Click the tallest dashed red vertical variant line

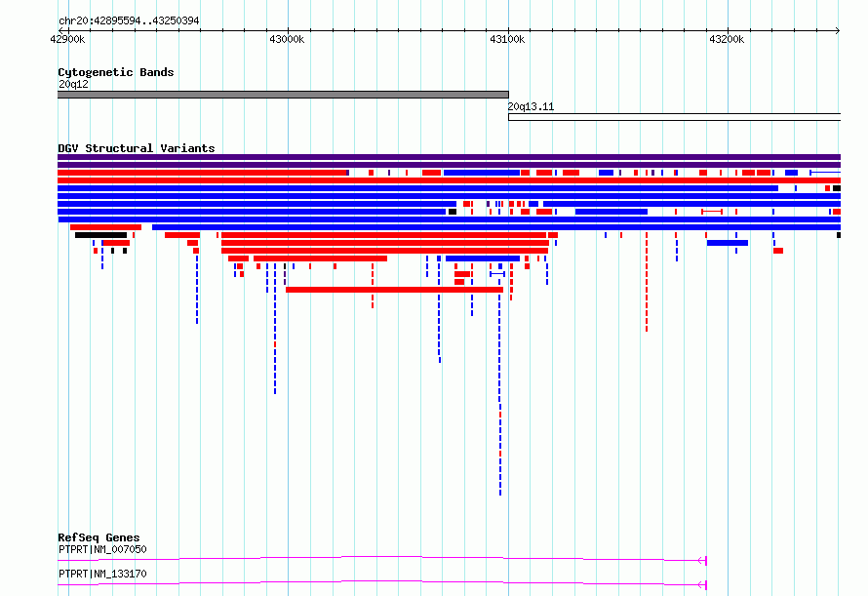coord(646,282)
